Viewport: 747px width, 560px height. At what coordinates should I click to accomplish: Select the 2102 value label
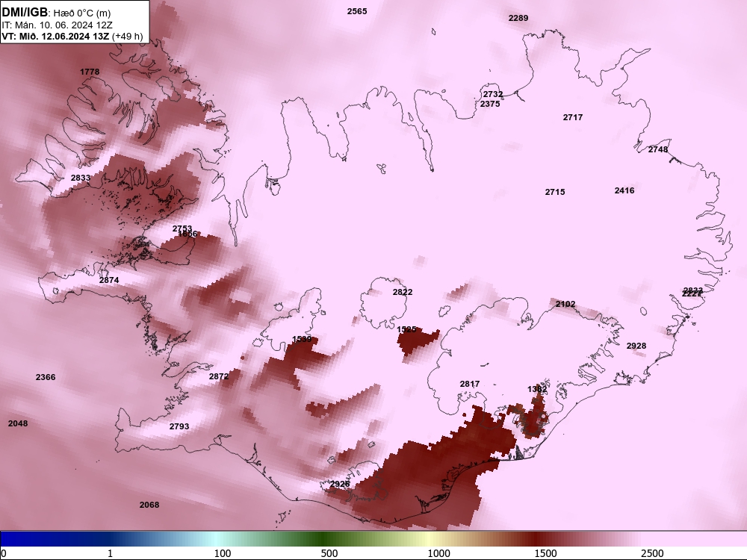pyautogui.click(x=565, y=304)
